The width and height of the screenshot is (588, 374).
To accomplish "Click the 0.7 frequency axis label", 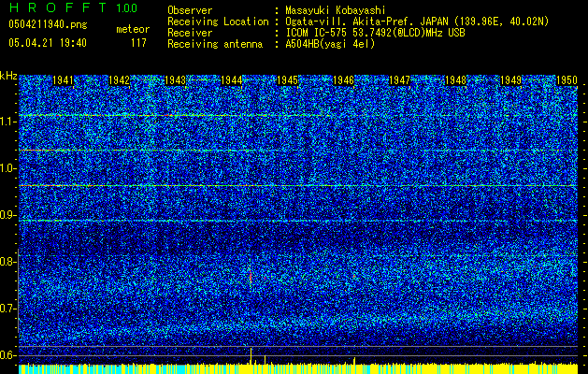I will coord(7,309).
